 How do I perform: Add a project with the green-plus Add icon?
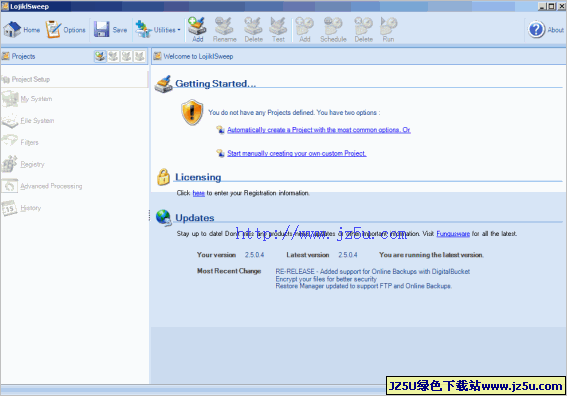[197, 29]
